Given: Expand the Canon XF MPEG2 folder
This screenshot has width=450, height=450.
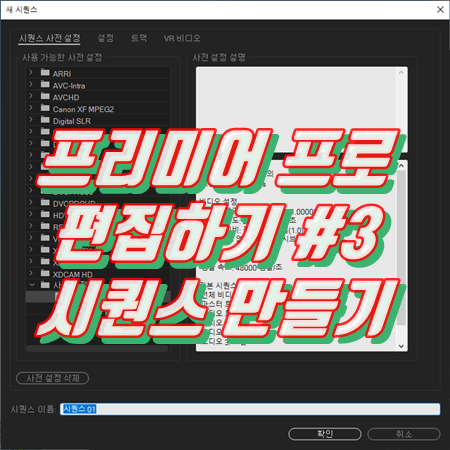Looking at the screenshot, I should click(31, 108).
